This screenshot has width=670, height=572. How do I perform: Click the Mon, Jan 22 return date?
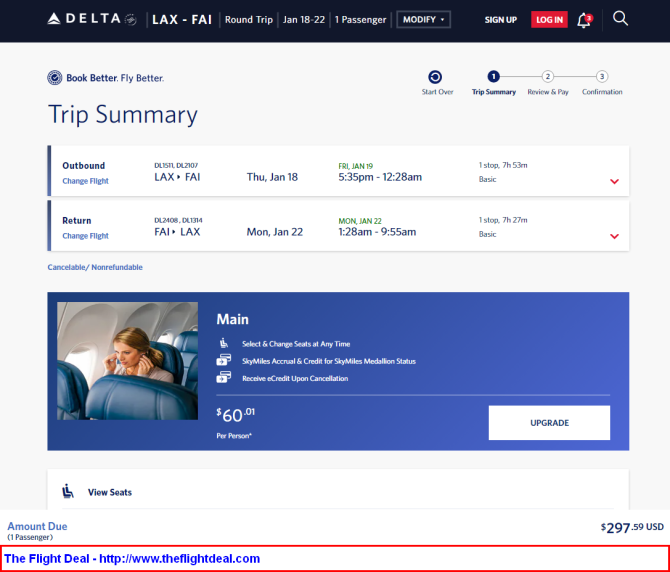[275, 232]
